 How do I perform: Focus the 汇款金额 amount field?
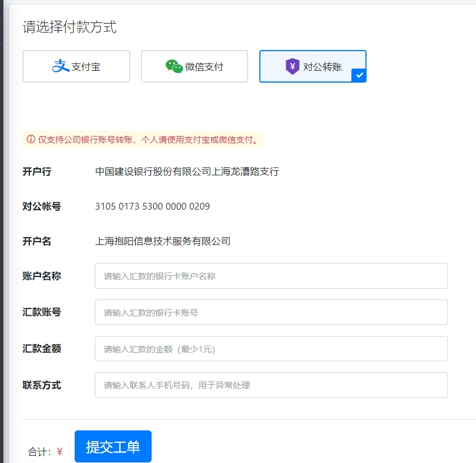click(x=271, y=349)
